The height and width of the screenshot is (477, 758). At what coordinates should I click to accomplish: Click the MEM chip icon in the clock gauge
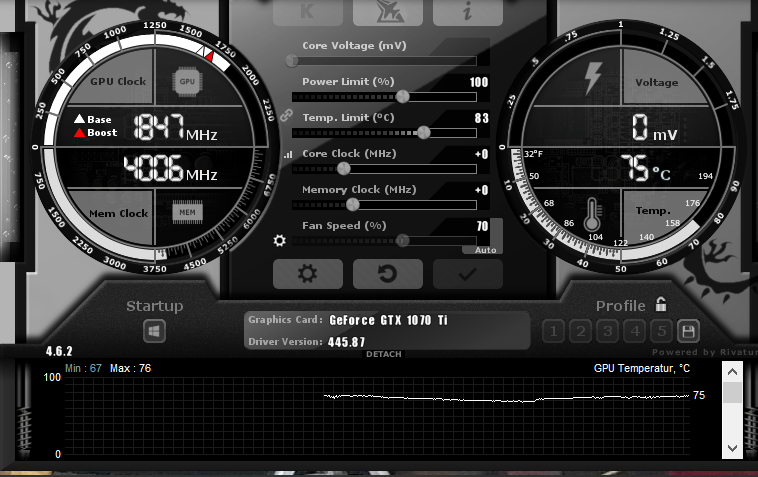tap(187, 212)
